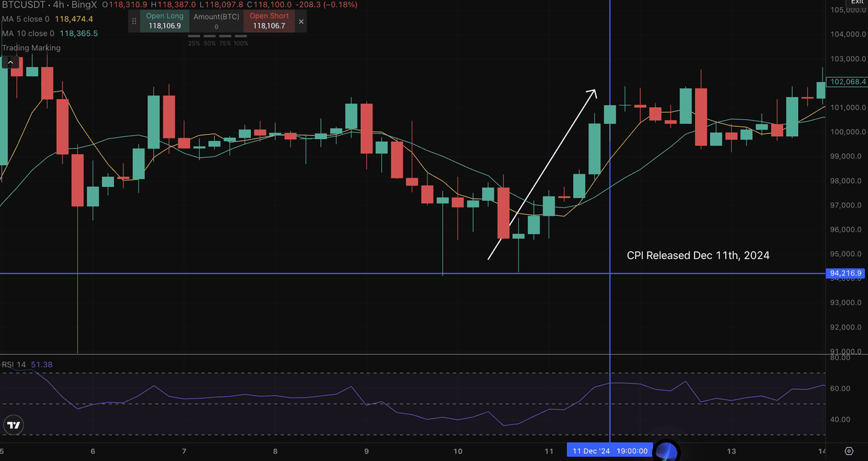Select the 50% amount option
868x461 pixels.
click(210, 43)
